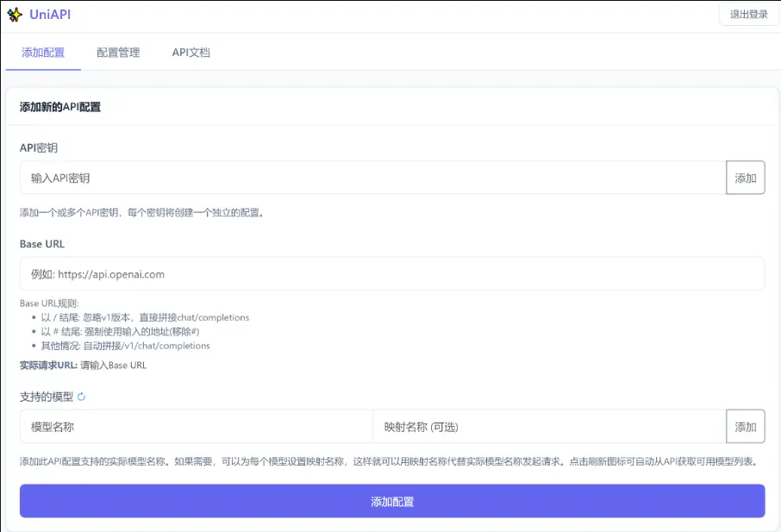The height and width of the screenshot is (532, 781).
Task: Click the 支持的模型 section label
Action: point(47,397)
